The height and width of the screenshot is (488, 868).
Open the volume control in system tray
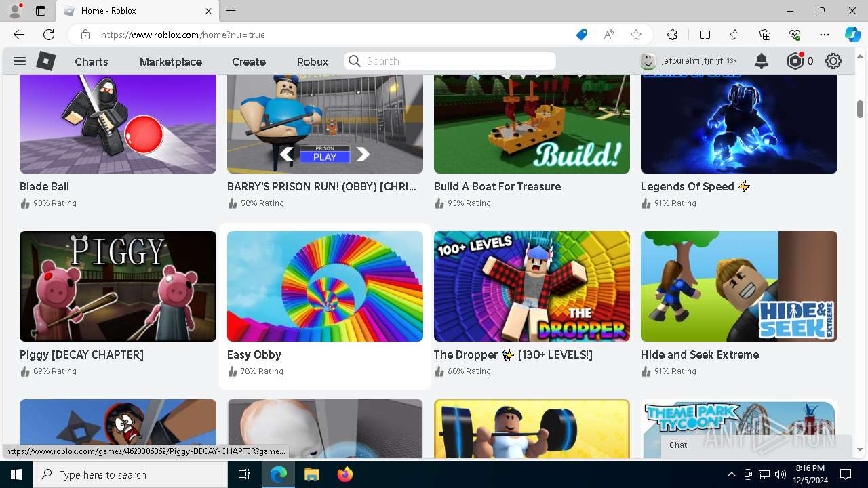tap(781, 474)
